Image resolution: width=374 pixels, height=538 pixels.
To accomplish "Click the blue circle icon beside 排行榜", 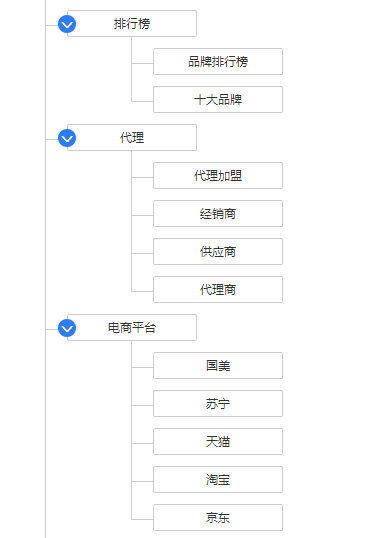I will (x=67, y=24).
